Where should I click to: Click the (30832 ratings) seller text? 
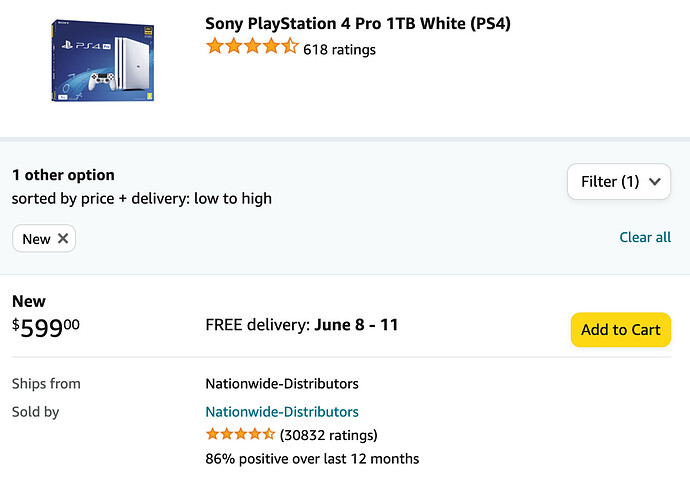click(x=329, y=435)
